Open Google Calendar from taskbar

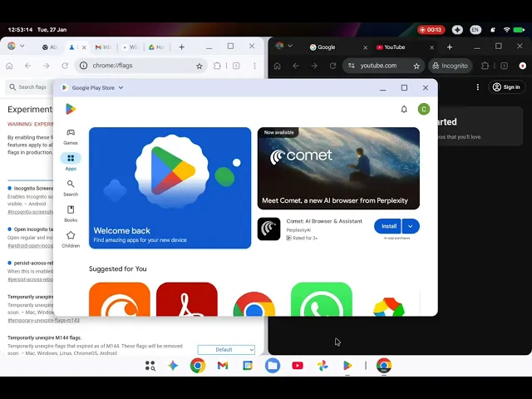click(x=248, y=366)
